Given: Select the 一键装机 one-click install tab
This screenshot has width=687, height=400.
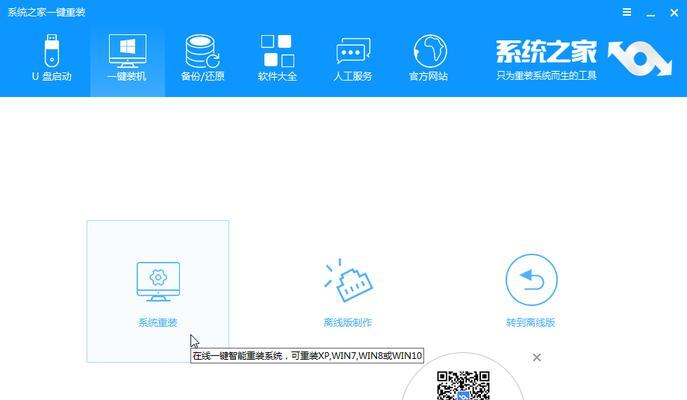Looking at the screenshot, I should [127, 58].
